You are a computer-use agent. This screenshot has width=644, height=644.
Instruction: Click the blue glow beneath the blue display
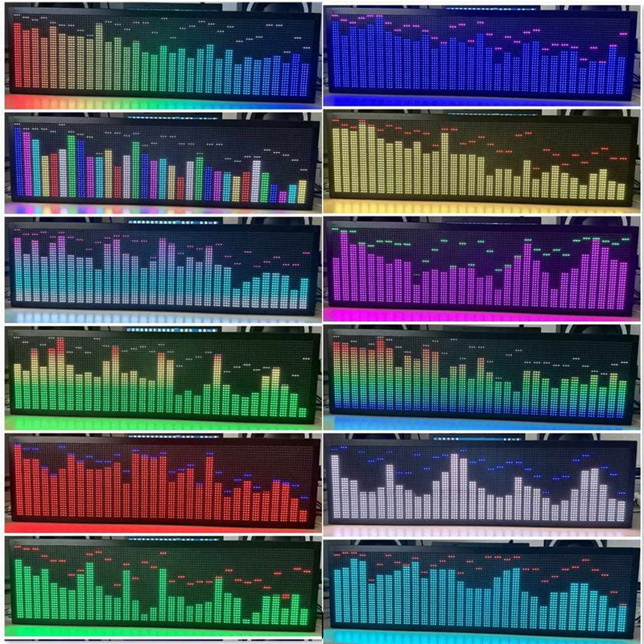pyautogui.click(x=481, y=101)
